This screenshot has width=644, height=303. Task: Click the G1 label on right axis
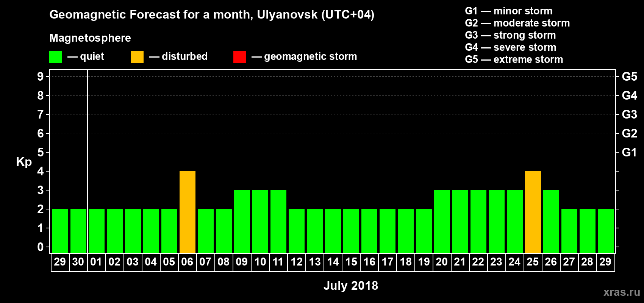point(630,152)
